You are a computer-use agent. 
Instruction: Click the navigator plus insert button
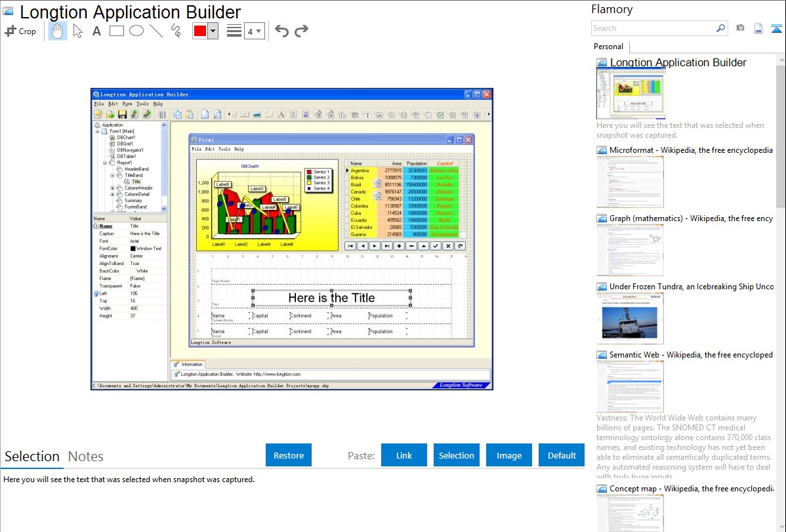(x=399, y=246)
